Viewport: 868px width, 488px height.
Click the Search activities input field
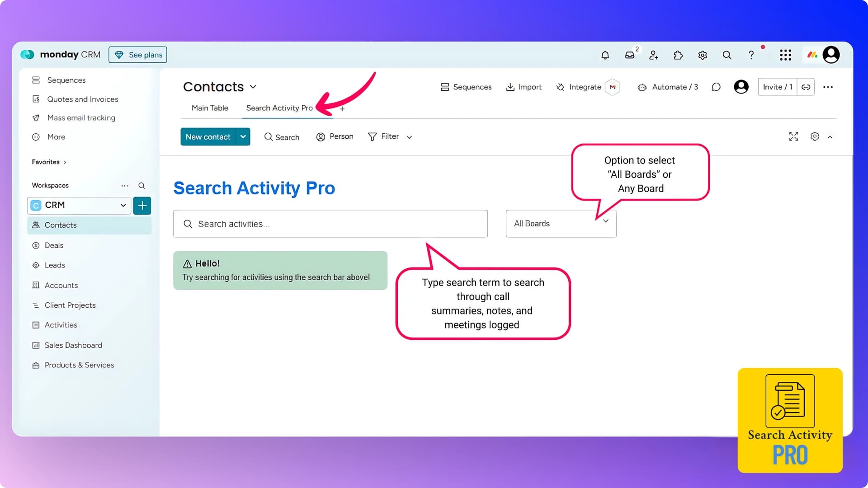pyautogui.click(x=330, y=224)
